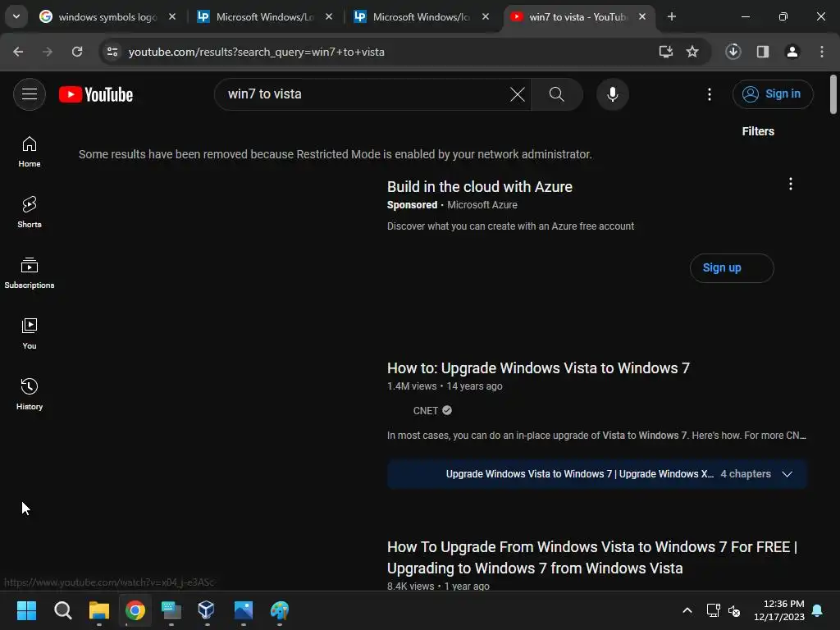The height and width of the screenshot is (630, 840).
Task: Open the Chrome three-dot menu
Action: tap(822, 52)
